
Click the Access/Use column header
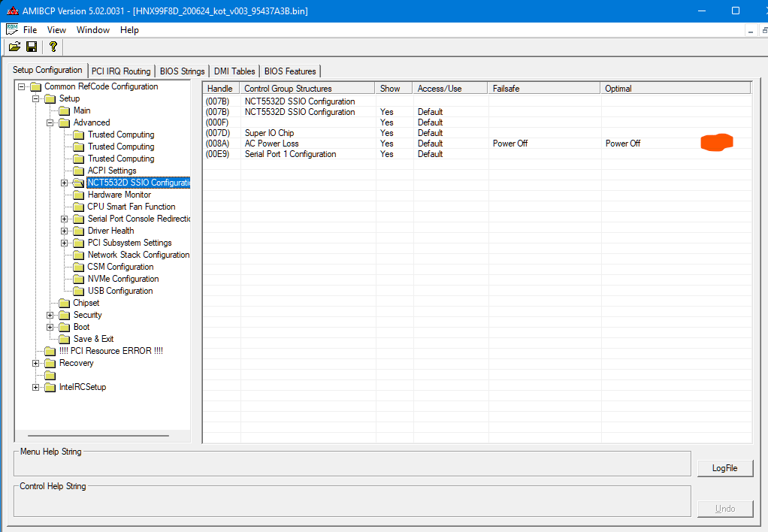coord(450,89)
